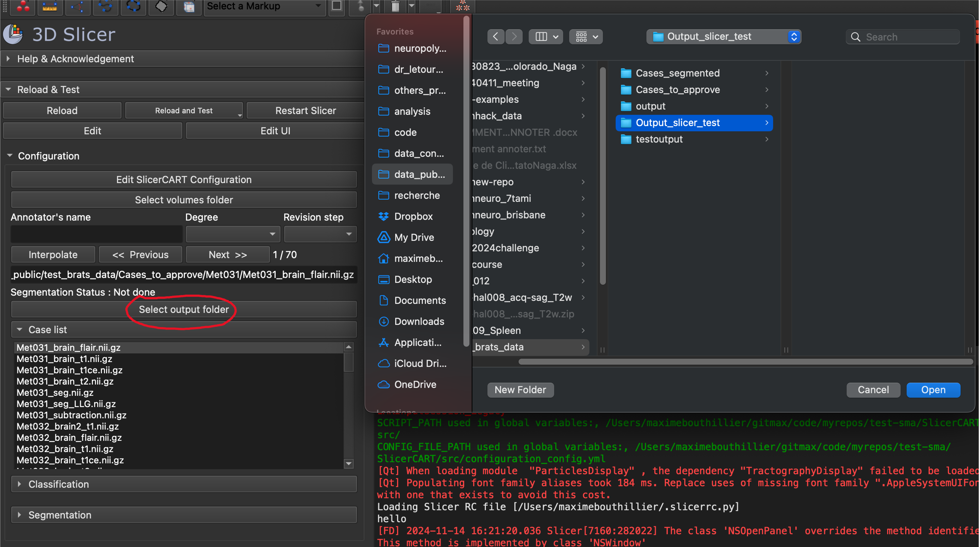Collapse the Reload & Test section
The image size is (980, 547).
point(182,89)
